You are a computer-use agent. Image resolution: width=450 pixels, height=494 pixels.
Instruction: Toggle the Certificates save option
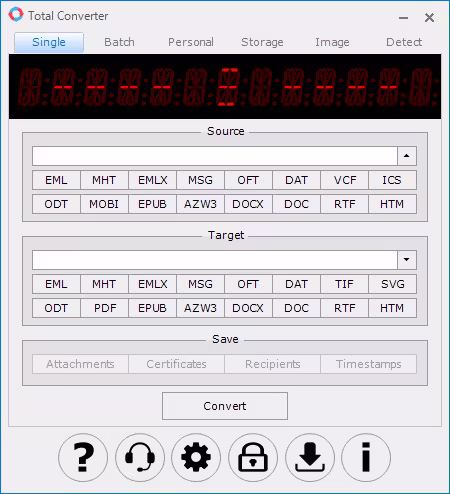tap(176, 364)
